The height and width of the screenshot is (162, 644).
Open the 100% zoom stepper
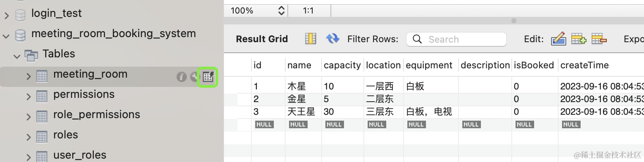281,11
